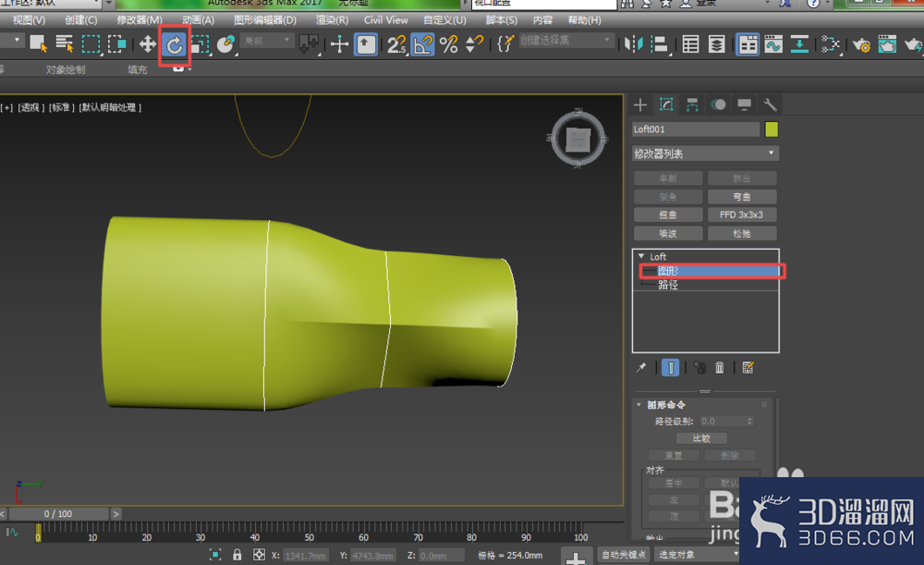This screenshot has height=565, width=924.
Task: Click the Remove Modifier trash icon
Action: pos(720,367)
